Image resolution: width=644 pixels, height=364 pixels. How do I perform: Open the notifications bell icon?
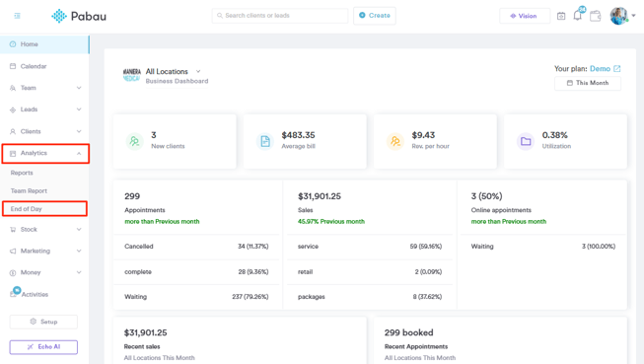pos(578,16)
